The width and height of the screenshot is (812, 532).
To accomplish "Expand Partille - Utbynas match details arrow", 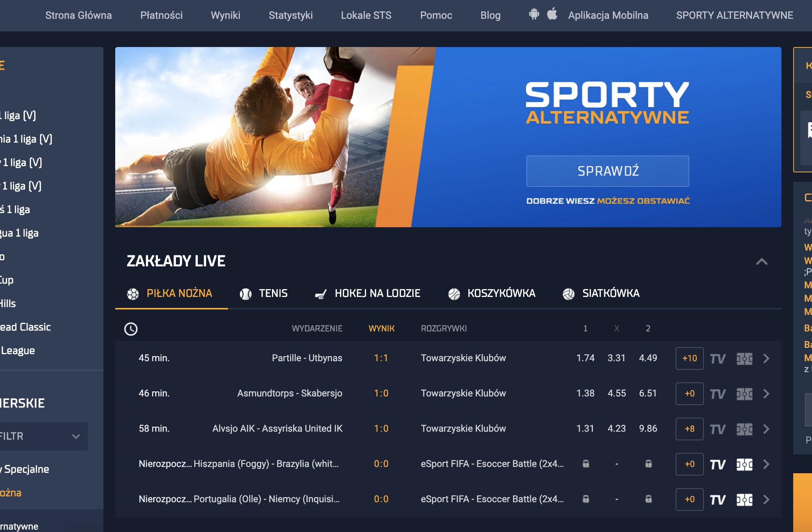I will [x=766, y=358].
